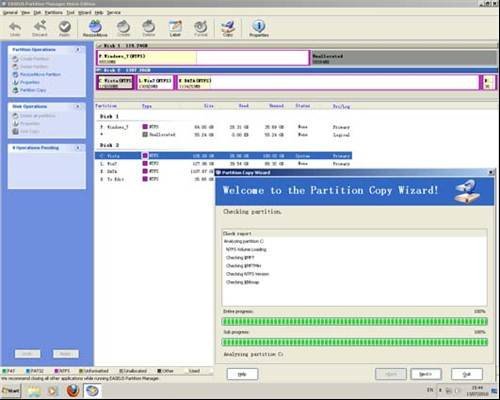Select the C: Vista row in list

(x=223, y=156)
